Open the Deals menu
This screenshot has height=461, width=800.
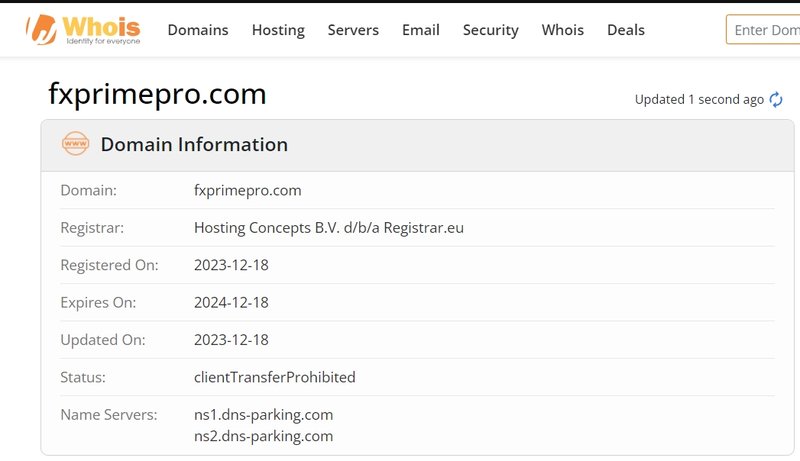pyautogui.click(x=626, y=30)
